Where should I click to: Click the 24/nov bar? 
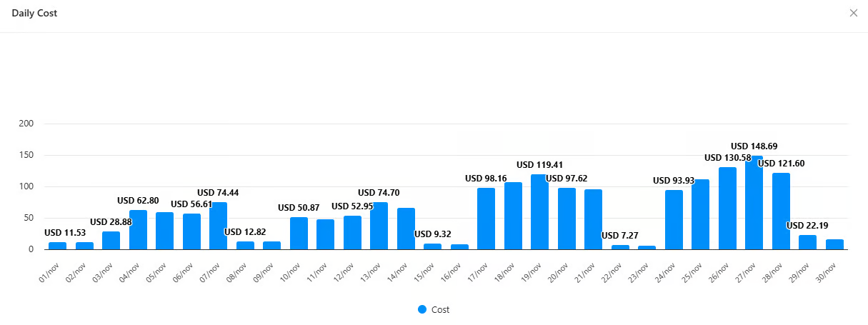point(674,220)
